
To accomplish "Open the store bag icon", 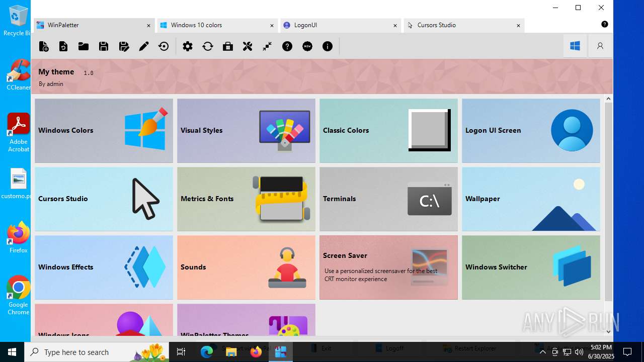I will [x=228, y=46].
